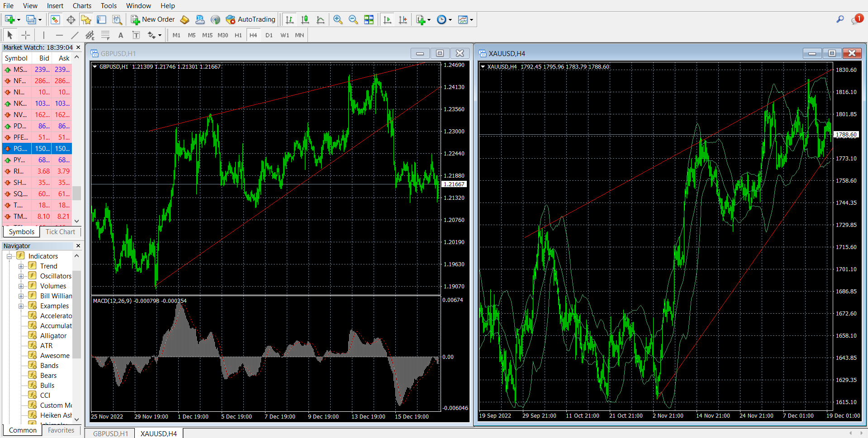This screenshot has height=438, width=868.
Task: Select the Equidistant Channel tool
Action: pyautogui.click(x=90, y=35)
